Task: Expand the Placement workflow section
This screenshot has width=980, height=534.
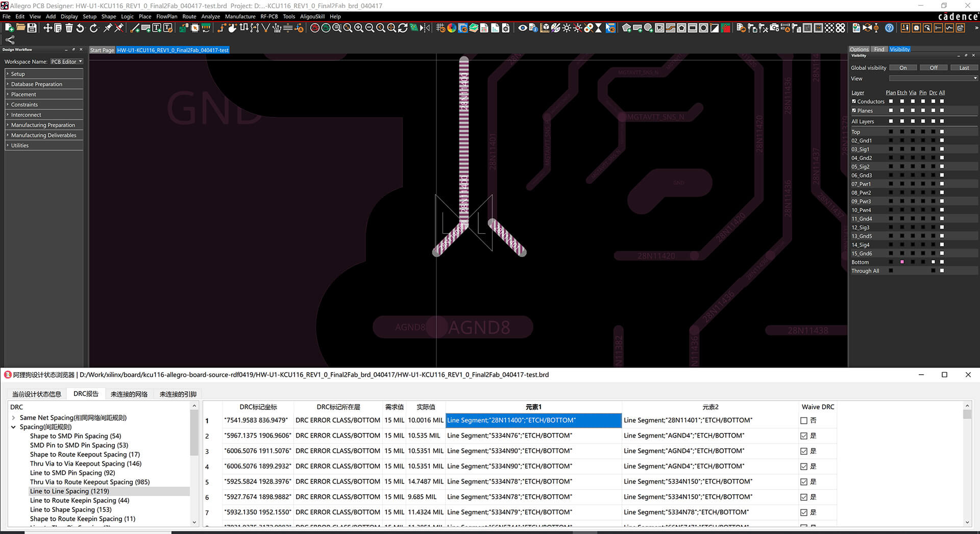Action: [44, 94]
